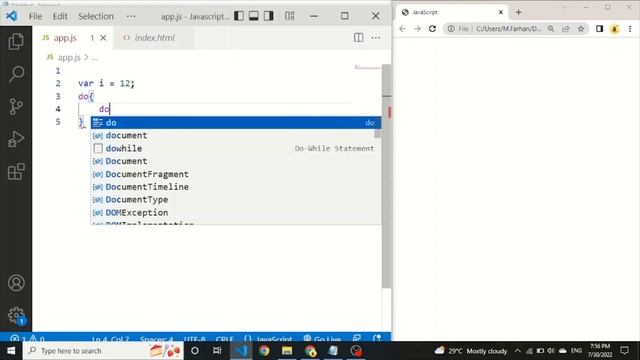640x360 pixels.
Task: Go back in Chrome browser window
Action: coord(402,29)
